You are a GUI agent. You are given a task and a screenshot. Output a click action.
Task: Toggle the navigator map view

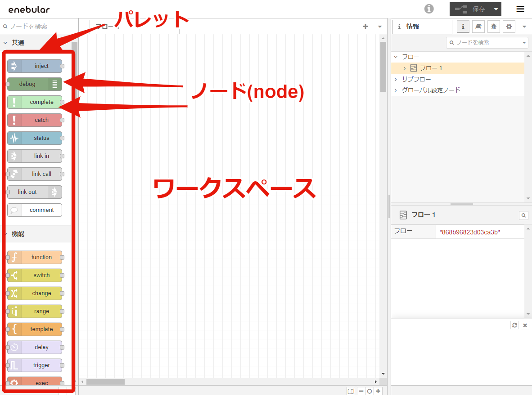click(351, 391)
